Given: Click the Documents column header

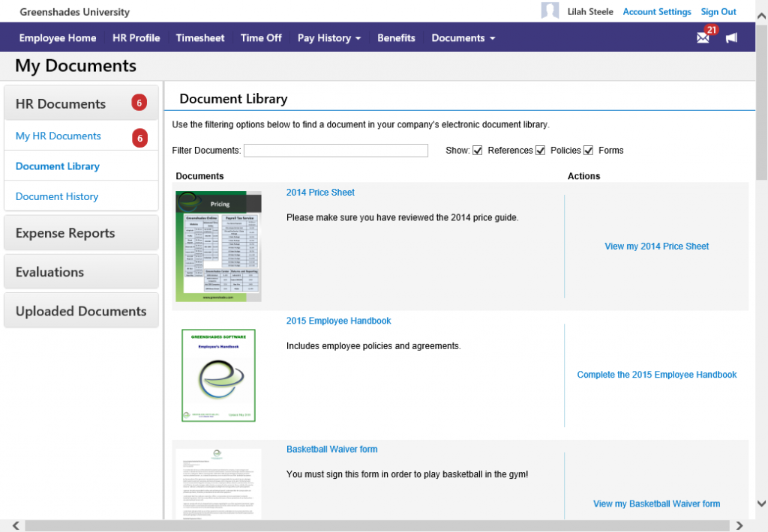Looking at the screenshot, I should click(199, 175).
